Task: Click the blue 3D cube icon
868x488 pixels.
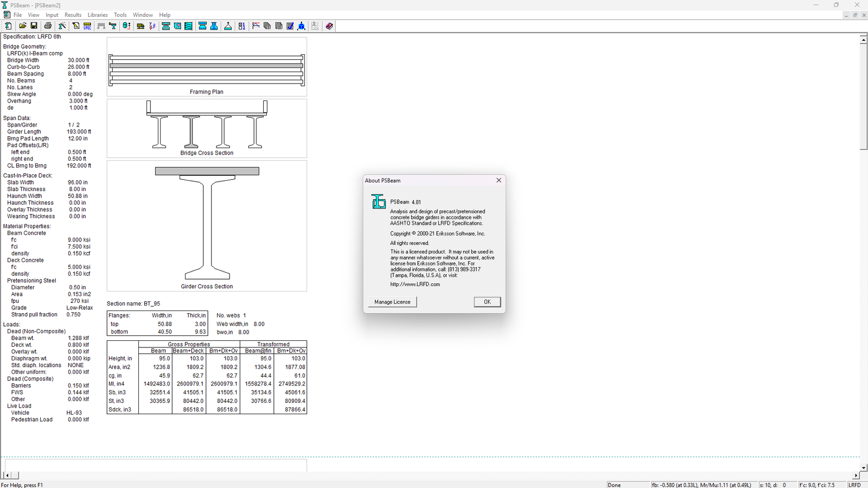Action: (302, 26)
